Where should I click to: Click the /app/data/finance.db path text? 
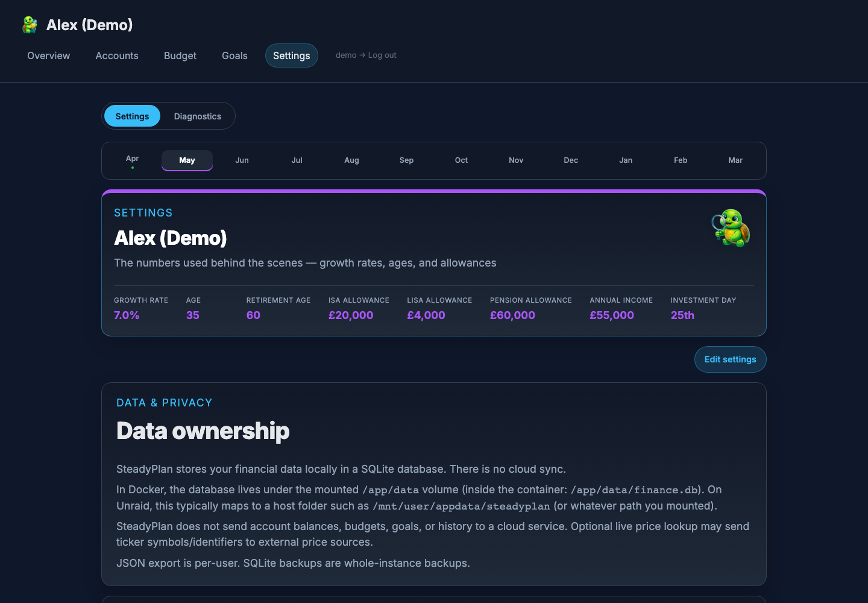coord(635,490)
